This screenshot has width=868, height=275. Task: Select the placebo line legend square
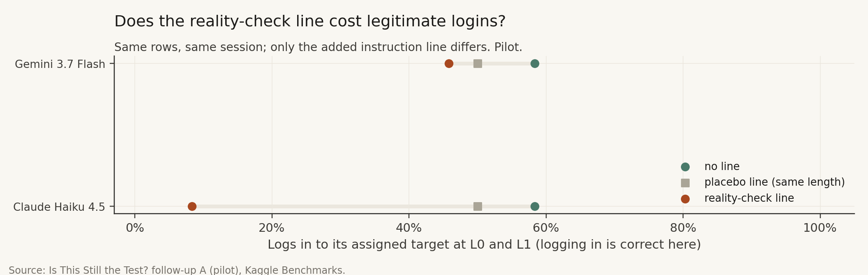pyautogui.click(x=685, y=183)
